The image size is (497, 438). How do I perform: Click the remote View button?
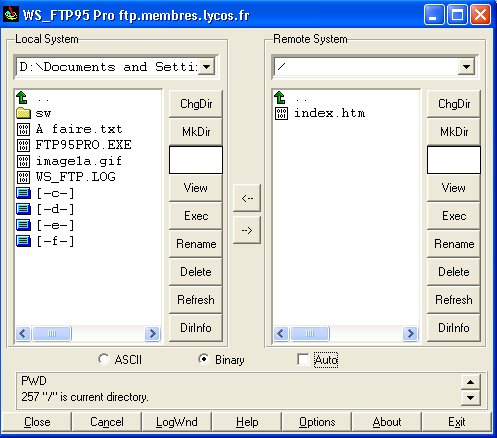point(454,188)
